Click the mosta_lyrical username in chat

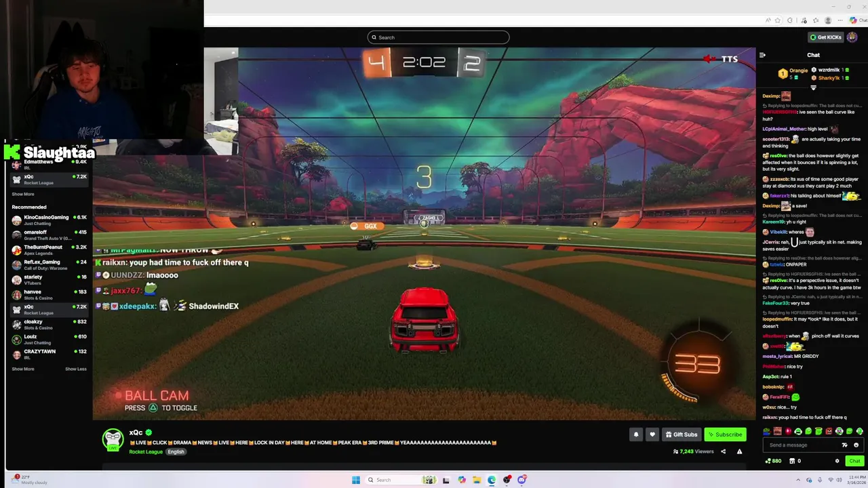[x=778, y=356]
